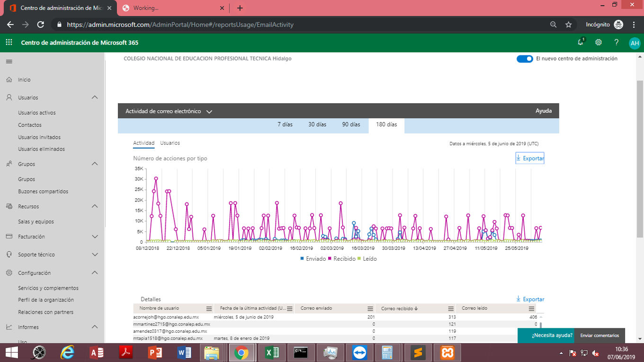The width and height of the screenshot is (644, 362).
Task: Open TeamViewer from the taskbar
Action: (x=359, y=353)
